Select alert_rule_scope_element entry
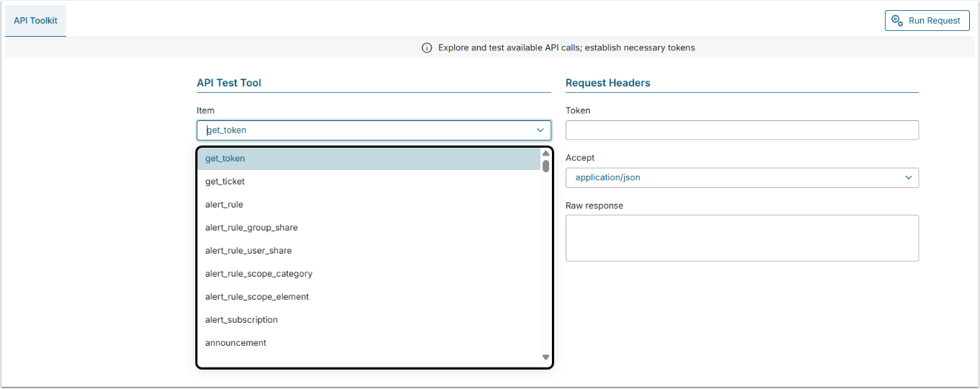The width and height of the screenshot is (980, 389). pyautogui.click(x=257, y=297)
